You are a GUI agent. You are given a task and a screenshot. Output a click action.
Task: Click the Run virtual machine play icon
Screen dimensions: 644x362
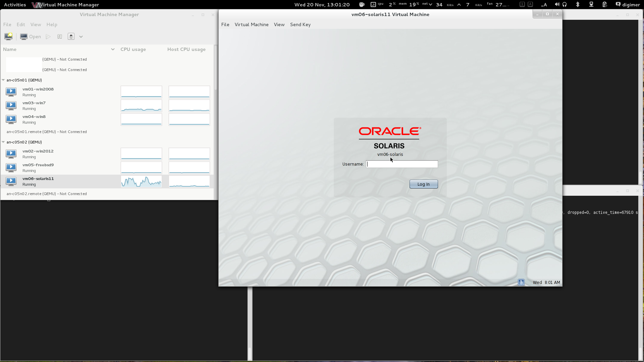pos(48,37)
